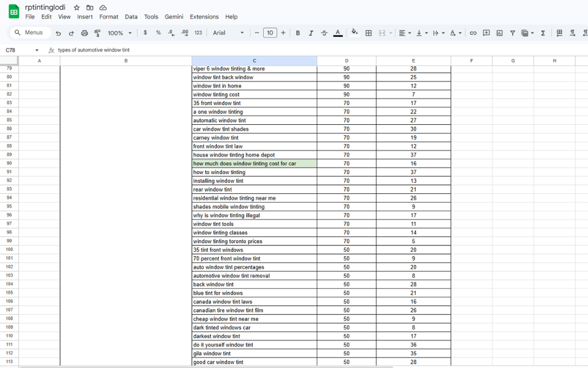The width and height of the screenshot is (588, 368).
Task: Insert a chart using the toolbar icon
Action: pyautogui.click(x=499, y=33)
